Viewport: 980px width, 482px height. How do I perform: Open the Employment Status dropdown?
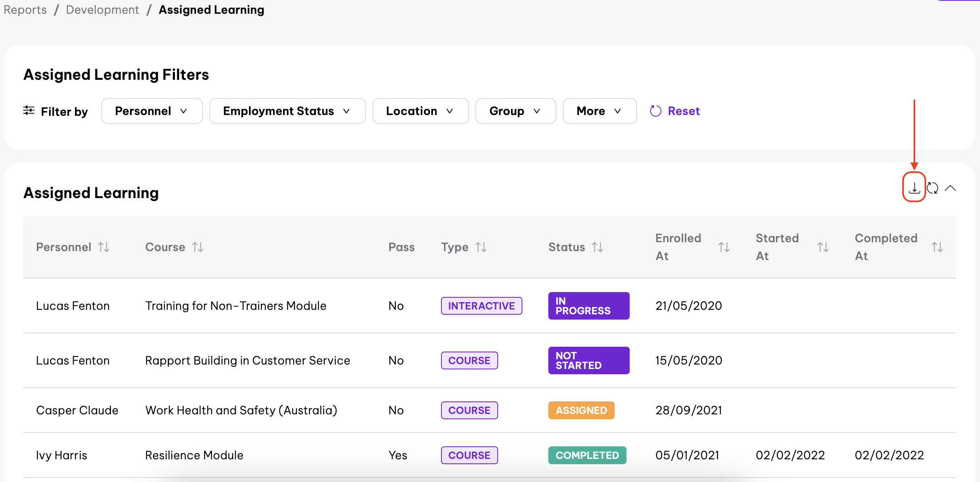[287, 111]
